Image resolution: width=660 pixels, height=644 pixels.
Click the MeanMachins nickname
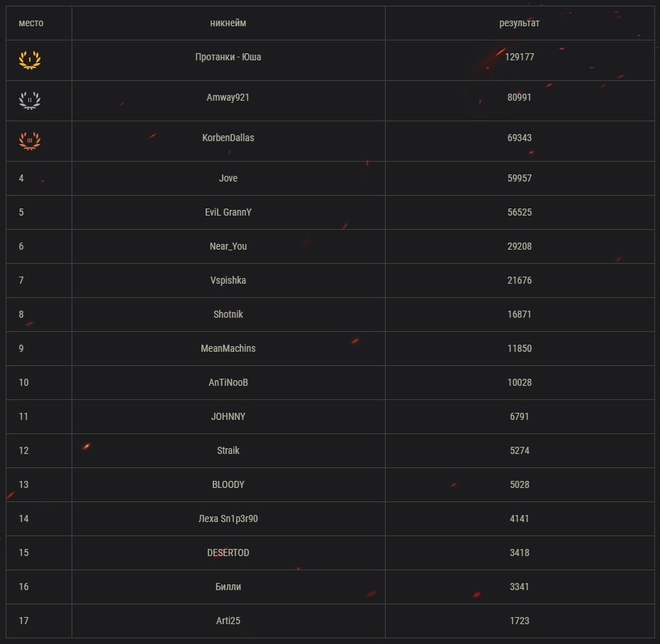pos(228,348)
